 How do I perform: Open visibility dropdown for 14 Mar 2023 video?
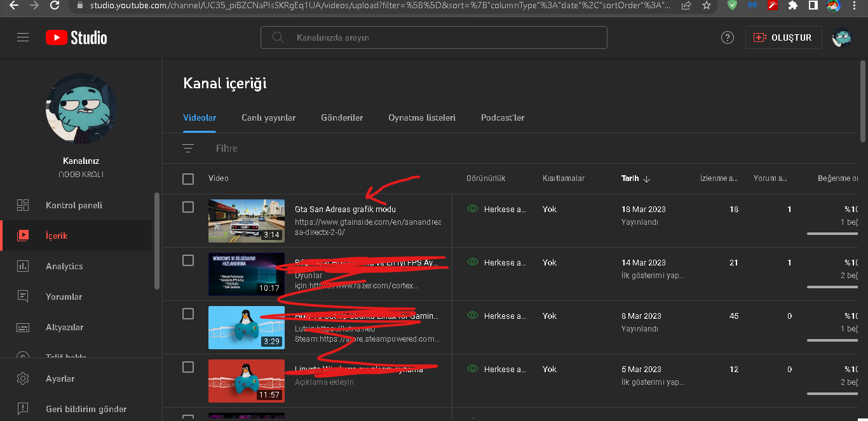[496, 262]
